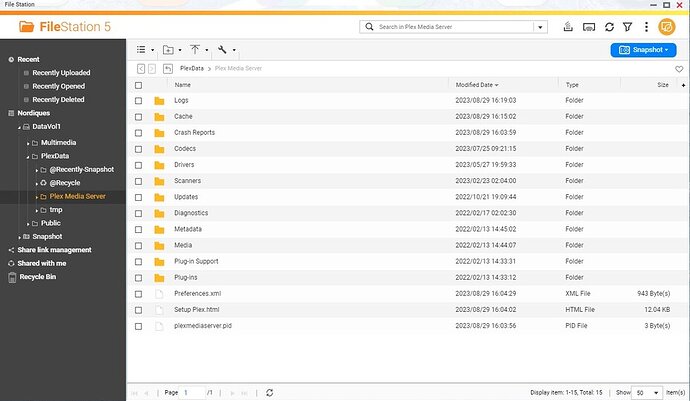Image resolution: width=690 pixels, height=401 pixels.
Task: Click the network media player icon
Action: click(x=589, y=27)
